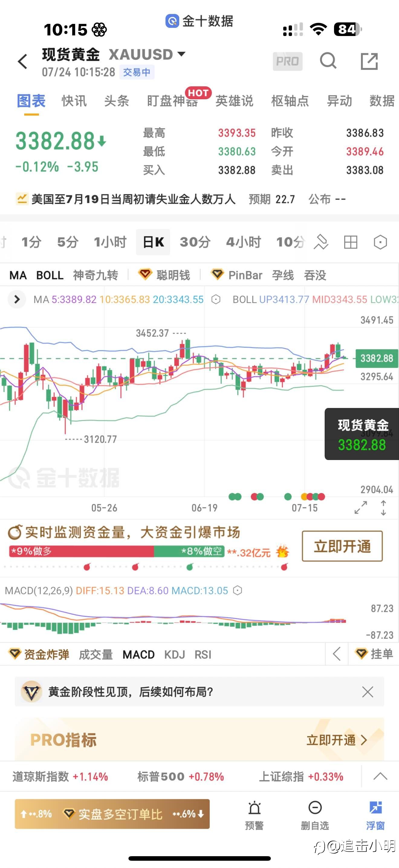Open the 枢轴点 tab
The width and height of the screenshot is (399, 868).
pyautogui.click(x=290, y=101)
